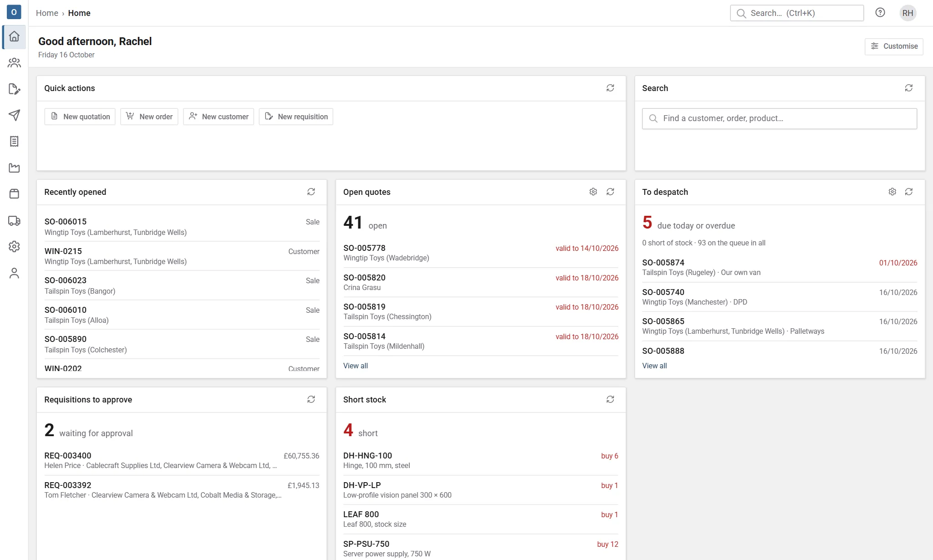
Task: Open despatch order SO-005874
Action: [x=780, y=267]
